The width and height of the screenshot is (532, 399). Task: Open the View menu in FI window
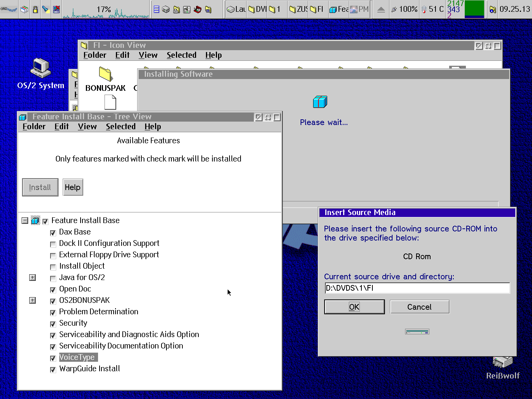pyautogui.click(x=148, y=55)
